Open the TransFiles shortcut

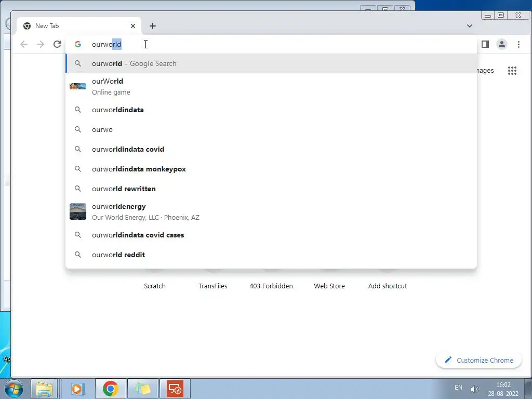(213, 286)
